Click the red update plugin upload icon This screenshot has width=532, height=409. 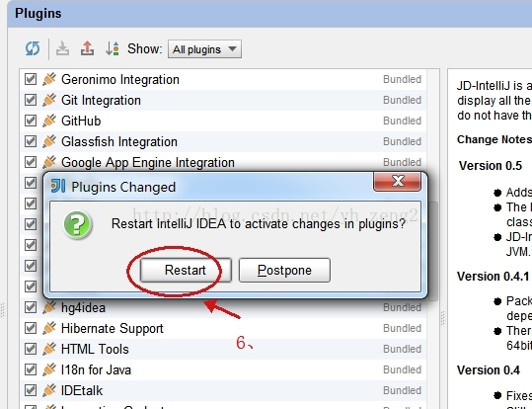[x=87, y=48]
